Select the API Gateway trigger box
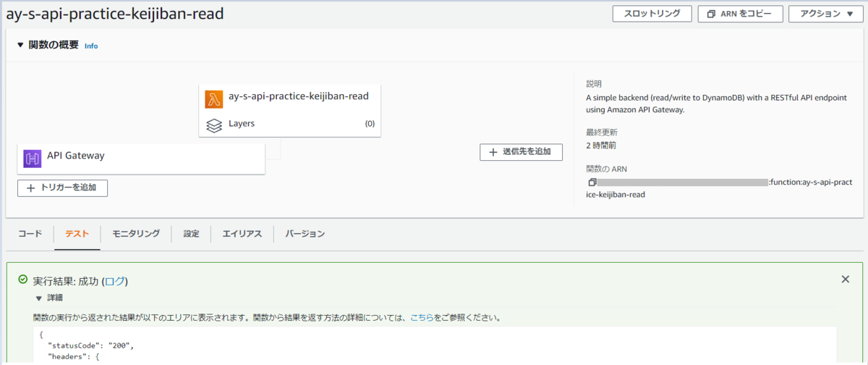This screenshot has width=868, height=365. (x=141, y=159)
